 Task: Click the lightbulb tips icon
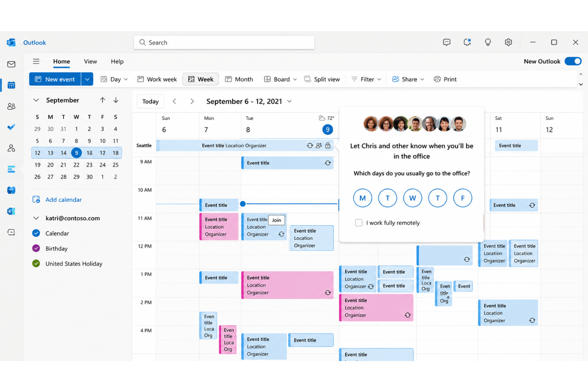(488, 42)
